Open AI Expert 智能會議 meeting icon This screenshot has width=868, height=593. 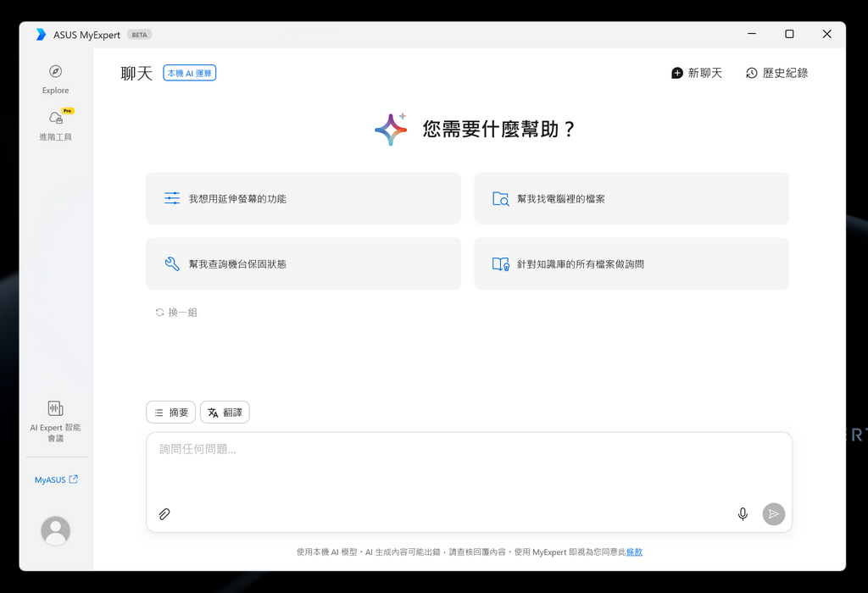55,408
